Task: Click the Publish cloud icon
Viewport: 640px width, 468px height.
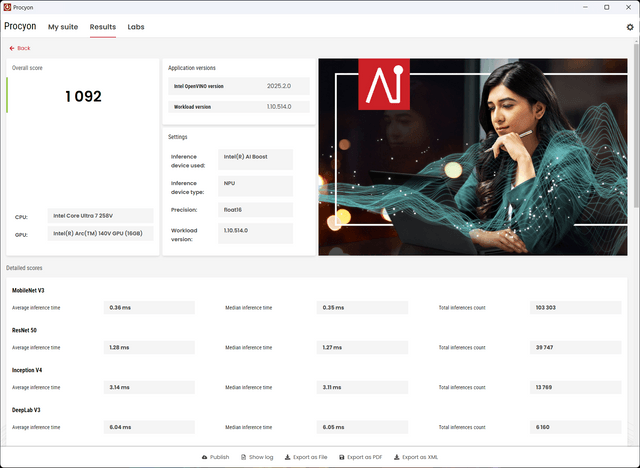Action: 204,457
